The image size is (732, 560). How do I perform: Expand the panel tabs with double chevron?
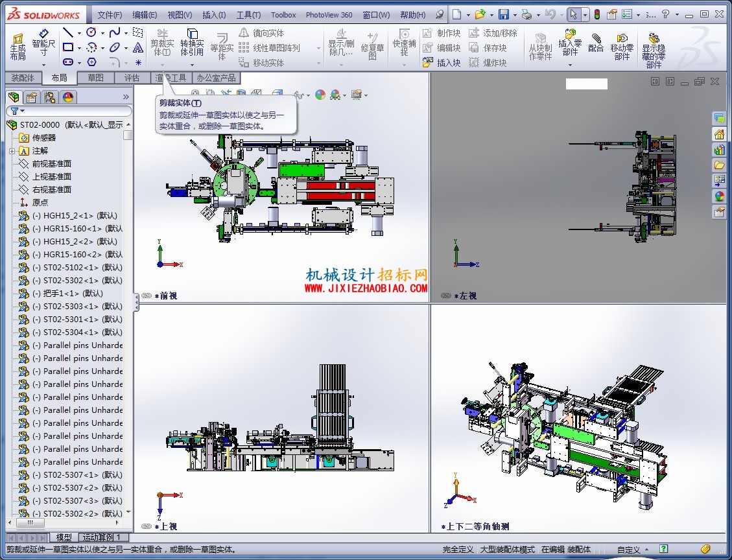126,97
